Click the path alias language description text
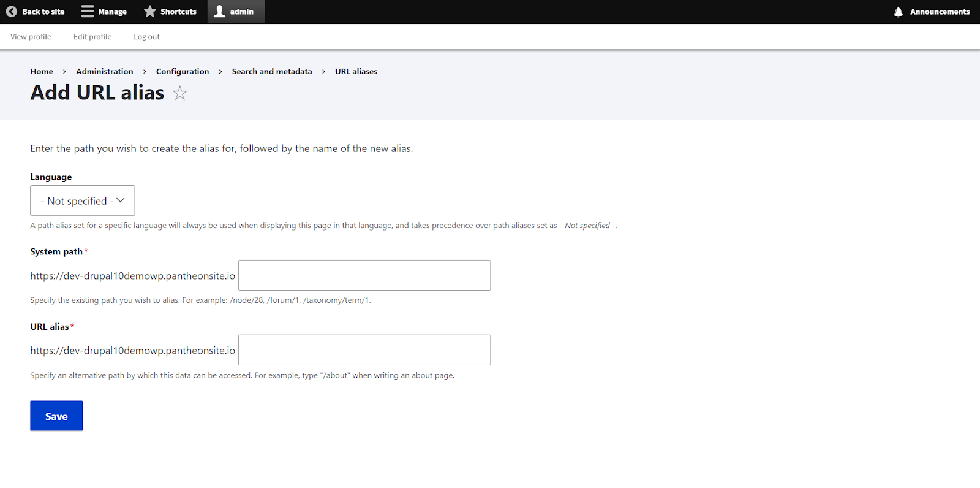 pos(323,226)
